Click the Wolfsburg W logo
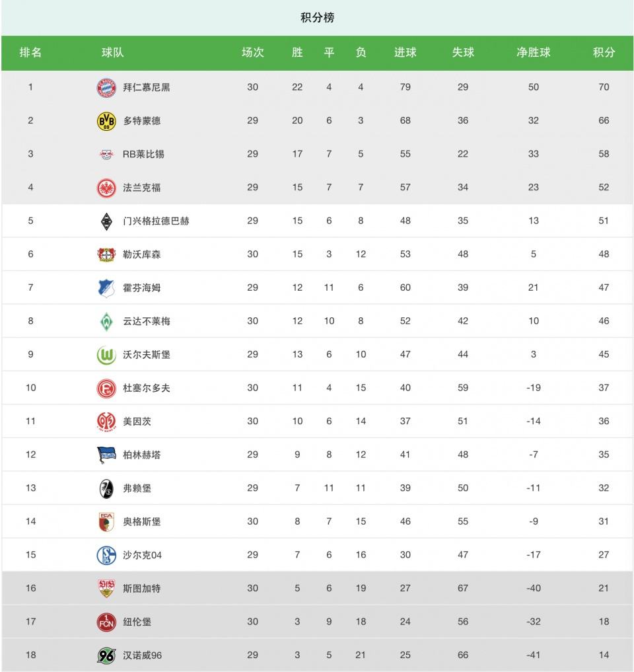Image resolution: width=634 pixels, height=672 pixels. (106, 355)
